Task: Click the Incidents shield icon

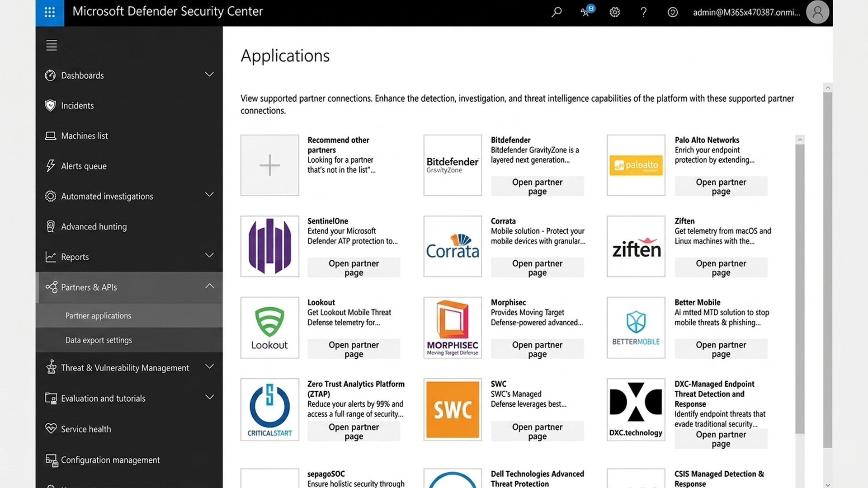Action: 50,105
